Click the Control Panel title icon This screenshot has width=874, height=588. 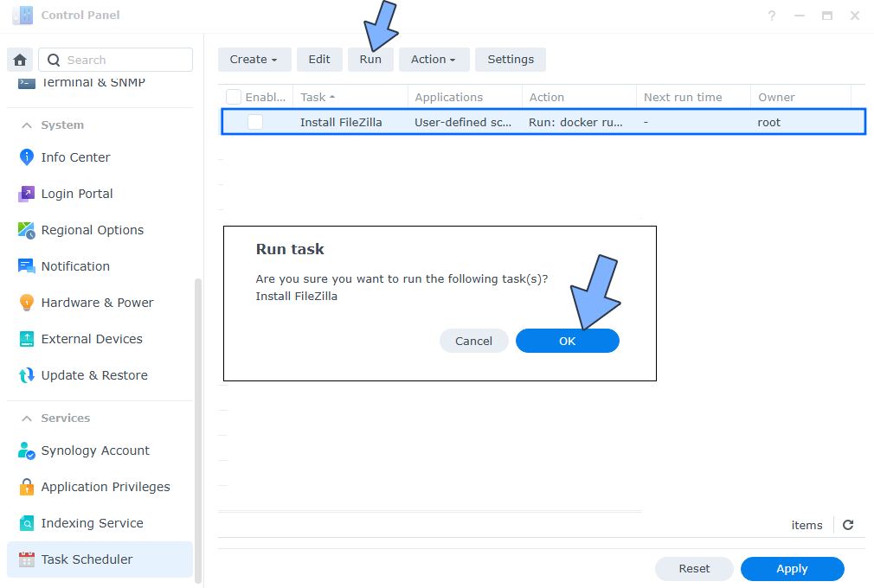tap(22, 15)
